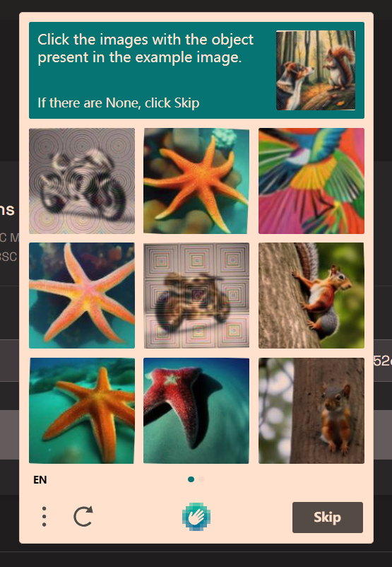Select the orange starfish on sand
Viewport: 392px width, 567px height.
click(82, 411)
